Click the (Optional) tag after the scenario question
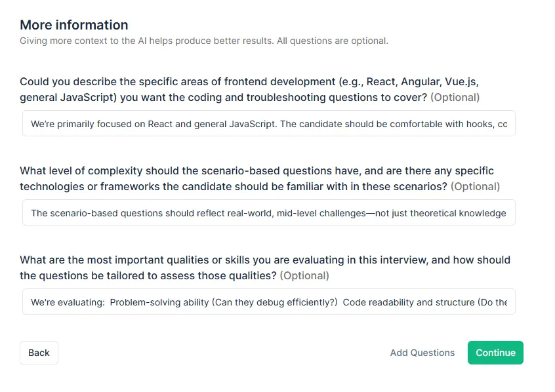The image size is (555, 392). click(x=475, y=187)
